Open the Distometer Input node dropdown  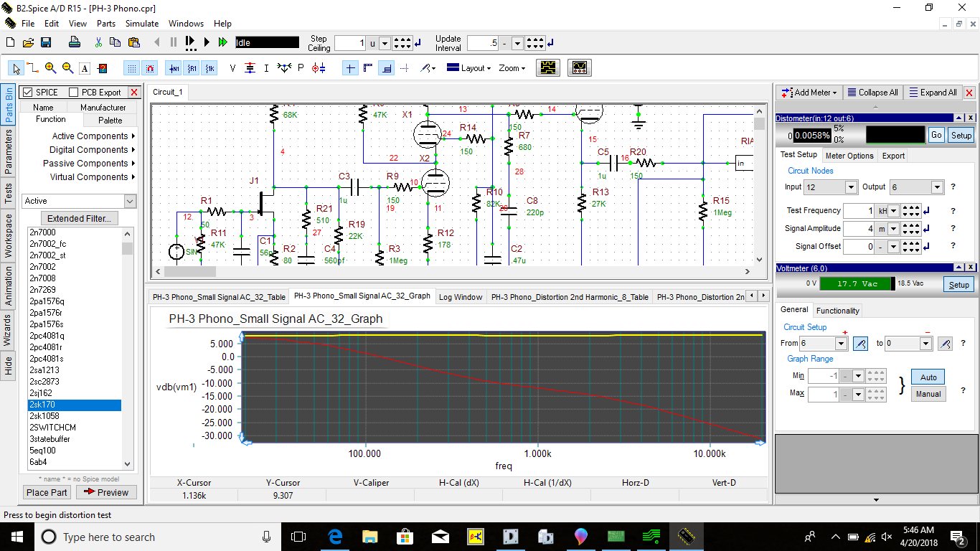point(851,187)
